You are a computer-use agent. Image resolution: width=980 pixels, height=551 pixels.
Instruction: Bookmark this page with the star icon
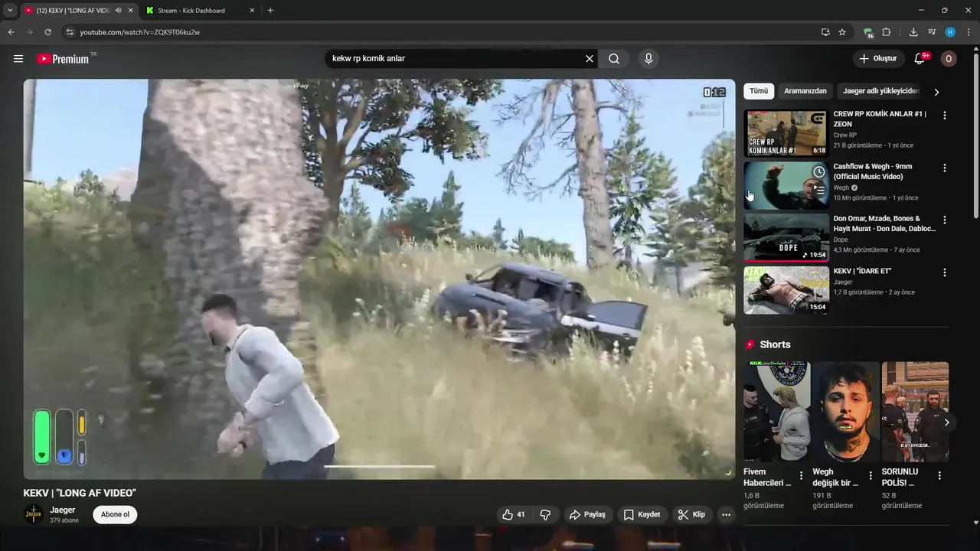coord(842,32)
